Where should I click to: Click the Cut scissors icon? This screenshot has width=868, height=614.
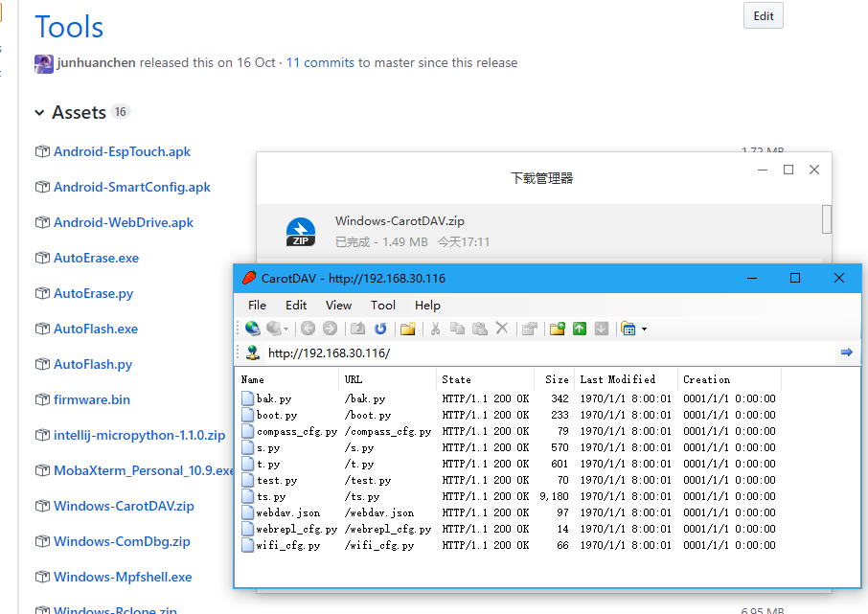(435, 328)
